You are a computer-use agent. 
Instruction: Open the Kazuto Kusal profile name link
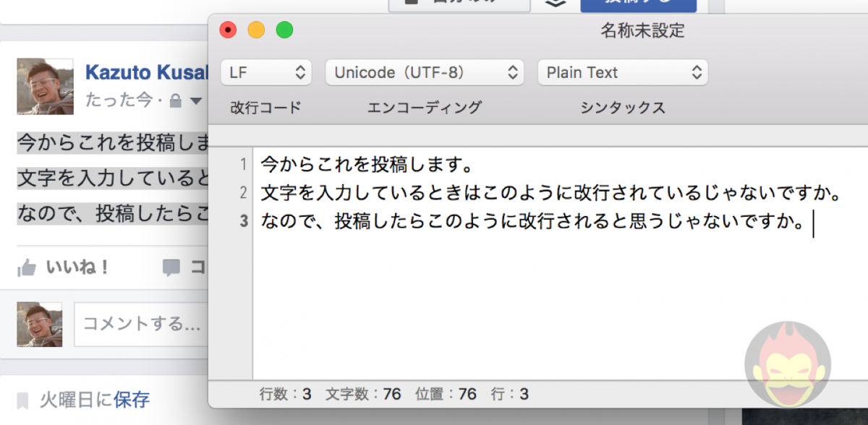pos(146,72)
